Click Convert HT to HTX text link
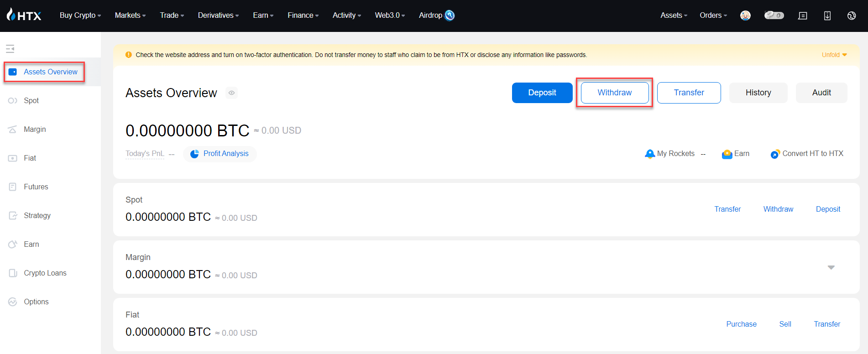The image size is (868, 354). [x=813, y=154]
